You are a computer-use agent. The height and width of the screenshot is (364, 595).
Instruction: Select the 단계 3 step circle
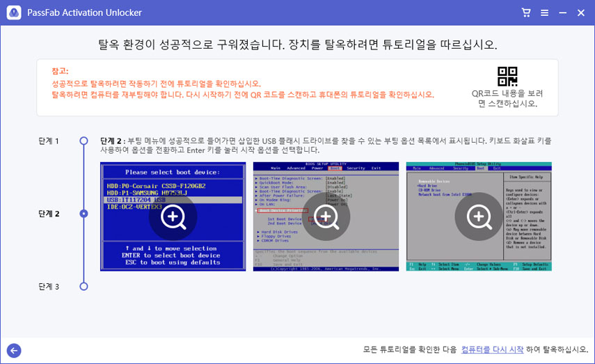[84, 286]
